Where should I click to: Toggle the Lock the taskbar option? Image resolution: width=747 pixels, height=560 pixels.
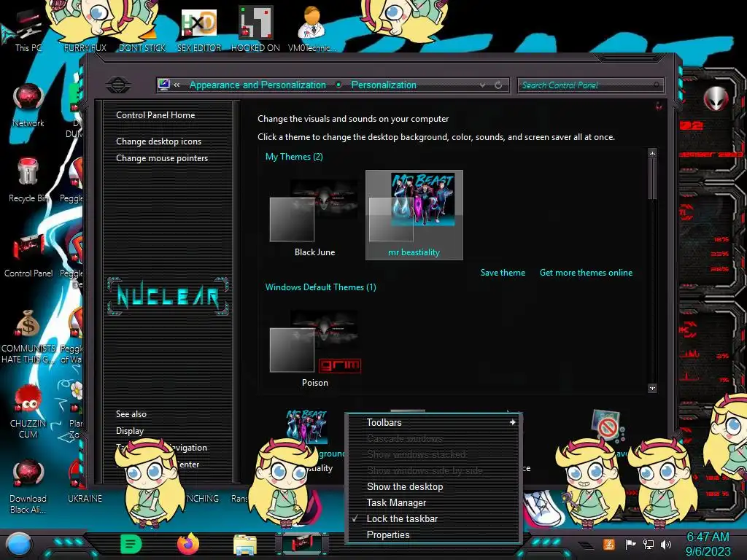(402, 518)
